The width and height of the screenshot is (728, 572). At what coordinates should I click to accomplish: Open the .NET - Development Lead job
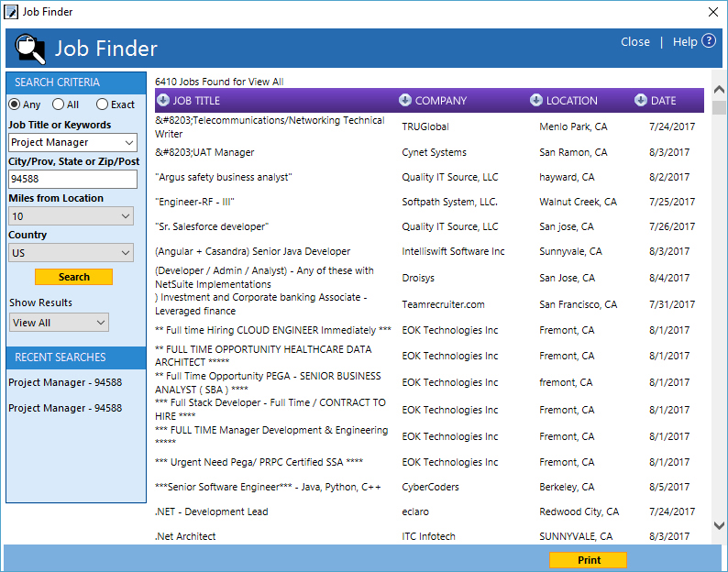(211, 511)
